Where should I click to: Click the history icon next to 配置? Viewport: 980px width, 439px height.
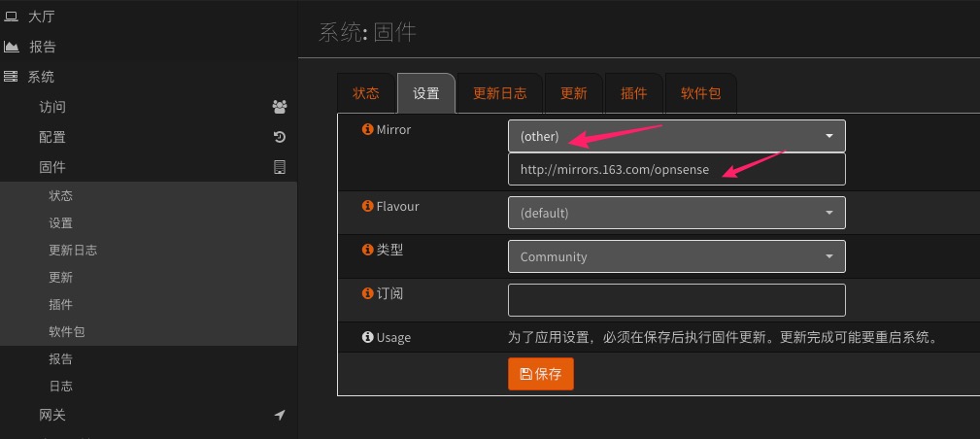pyautogui.click(x=280, y=137)
